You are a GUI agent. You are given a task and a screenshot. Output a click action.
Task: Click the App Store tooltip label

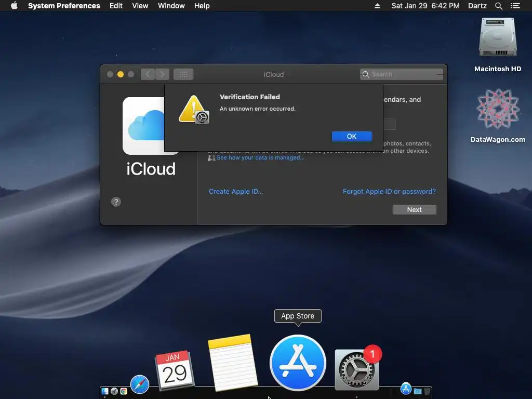click(x=298, y=316)
